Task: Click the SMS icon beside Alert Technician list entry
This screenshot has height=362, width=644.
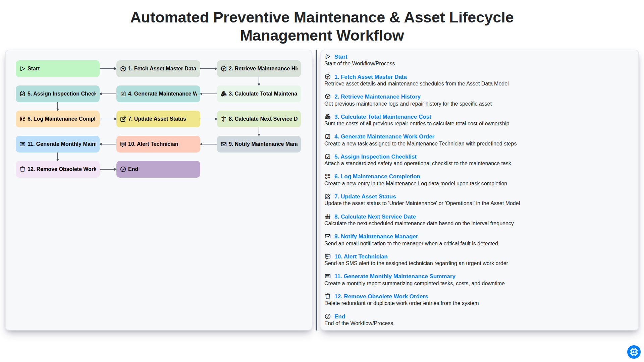Action: coord(328,256)
